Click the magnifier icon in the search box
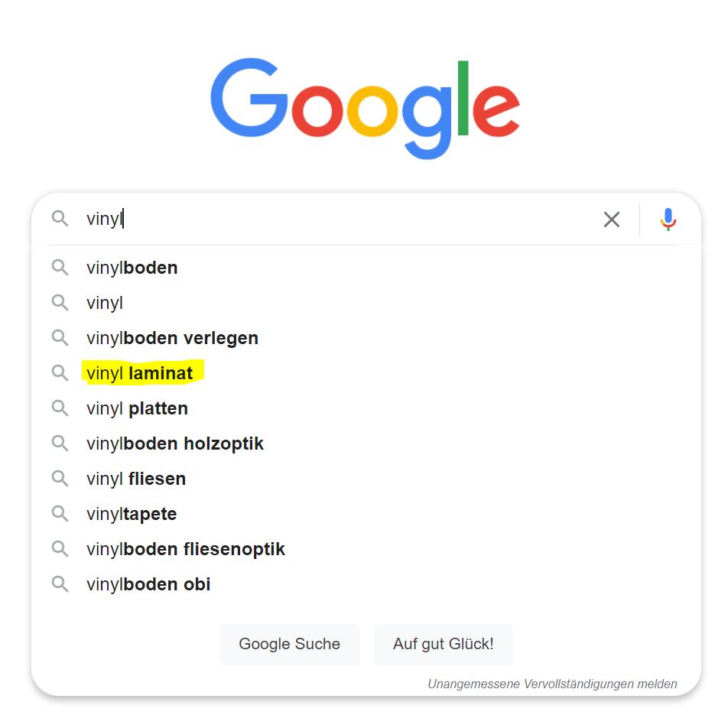Screen dimensions: 728x715 click(60, 218)
